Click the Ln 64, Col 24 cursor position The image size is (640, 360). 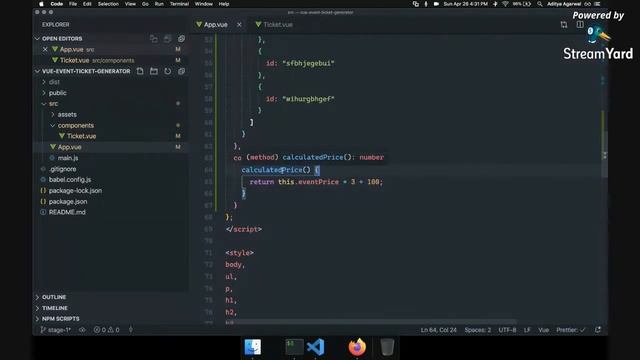[438, 330]
